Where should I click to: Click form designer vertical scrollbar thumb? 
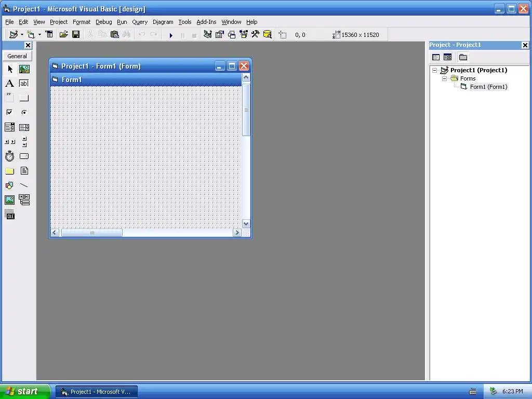coord(246,110)
